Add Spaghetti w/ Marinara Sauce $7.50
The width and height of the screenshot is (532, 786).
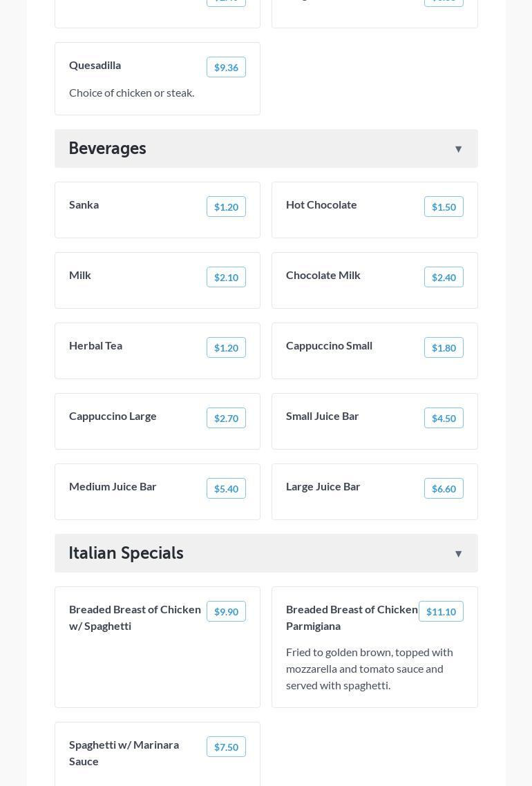click(226, 747)
